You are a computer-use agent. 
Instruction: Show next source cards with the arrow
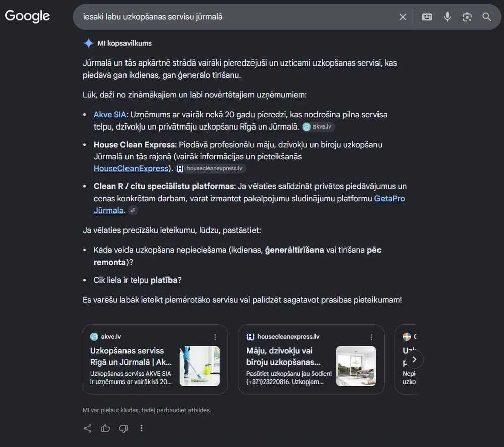tap(414, 359)
